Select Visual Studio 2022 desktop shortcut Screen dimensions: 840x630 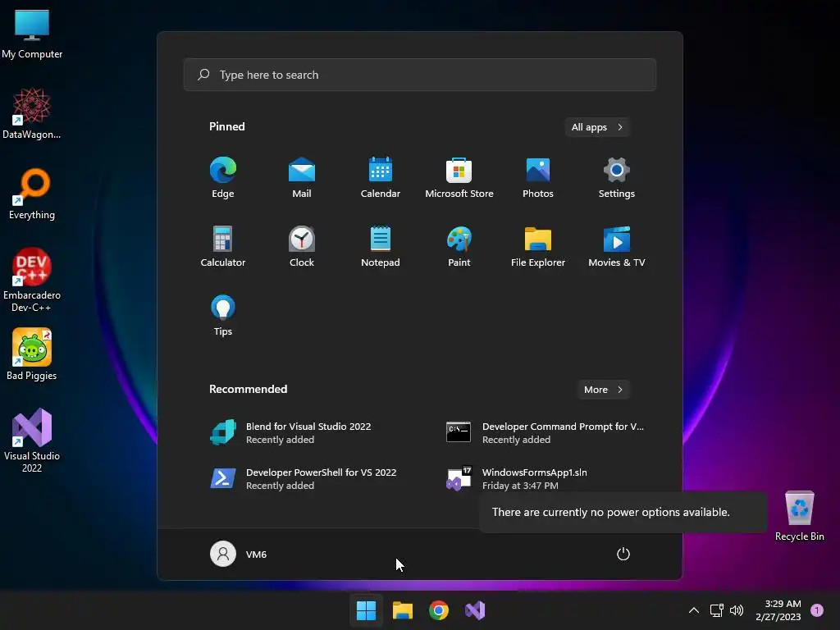click(32, 441)
